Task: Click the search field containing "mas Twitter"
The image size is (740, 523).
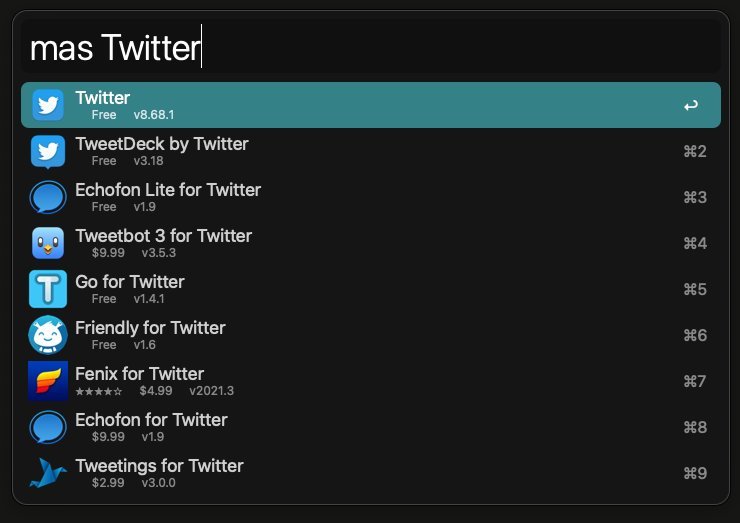Action: (x=370, y=48)
